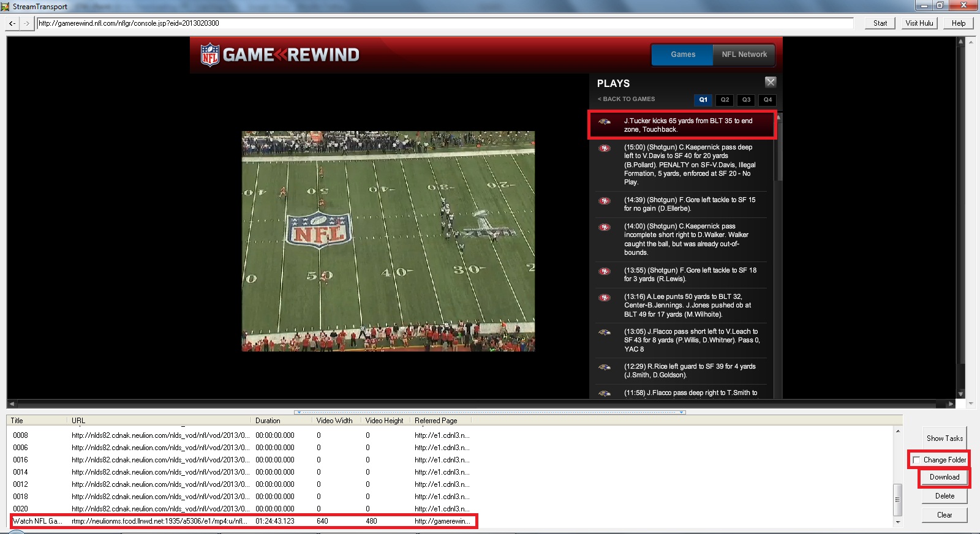Focus the address bar with gamerewind URL
980x534 pixels.
coord(445,23)
